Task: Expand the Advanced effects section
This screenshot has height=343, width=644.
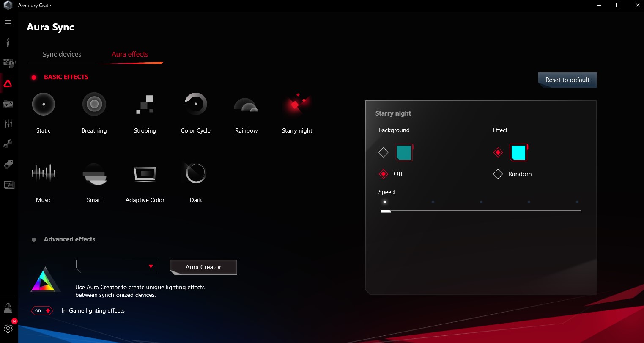Action: tap(70, 239)
